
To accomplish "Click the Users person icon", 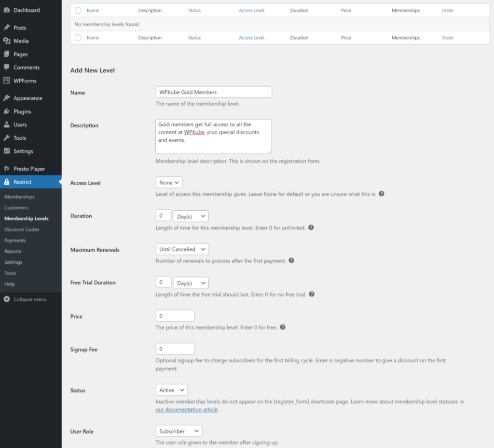I will tap(7, 125).
